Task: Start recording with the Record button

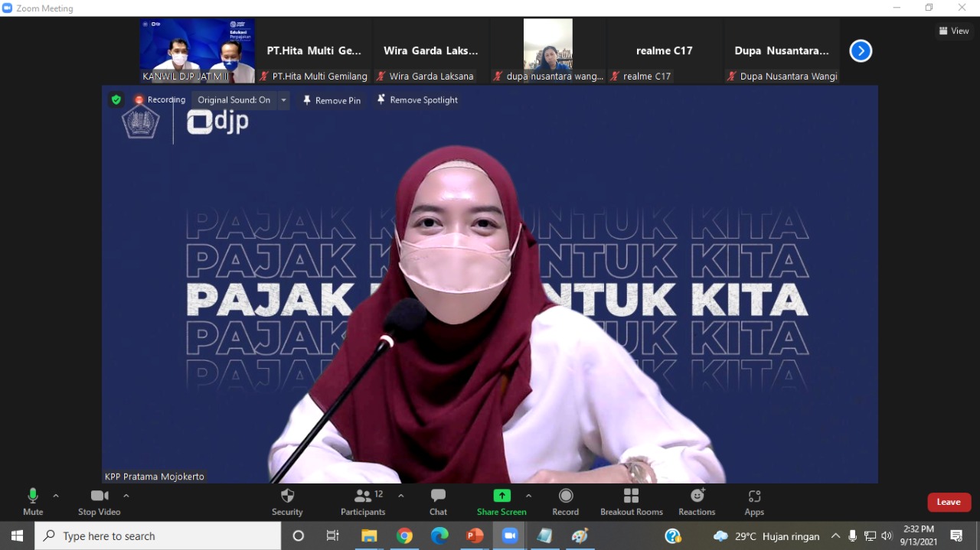Action: point(565,502)
